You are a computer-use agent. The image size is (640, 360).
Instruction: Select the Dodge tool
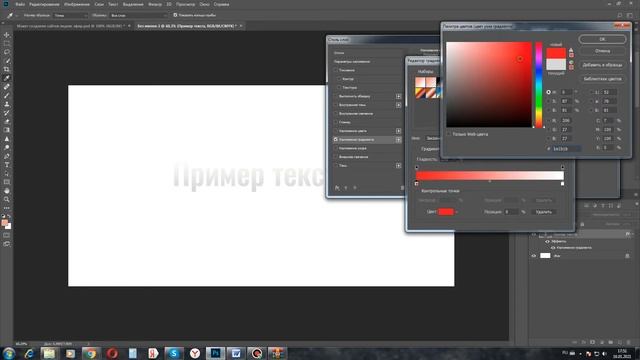pyautogui.click(x=7, y=147)
